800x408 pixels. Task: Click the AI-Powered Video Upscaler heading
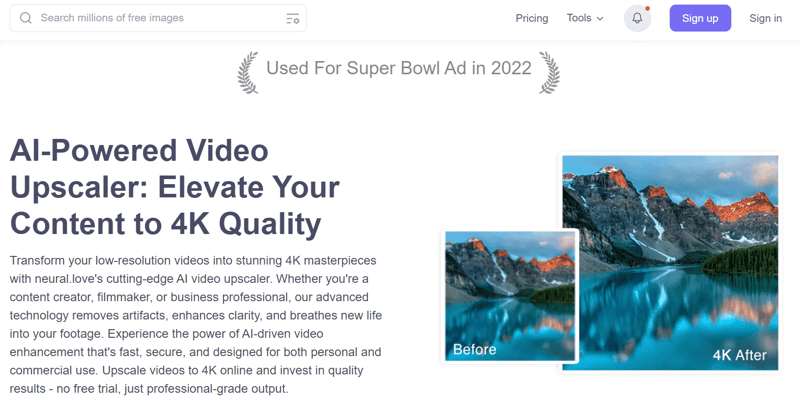point(175,187)
